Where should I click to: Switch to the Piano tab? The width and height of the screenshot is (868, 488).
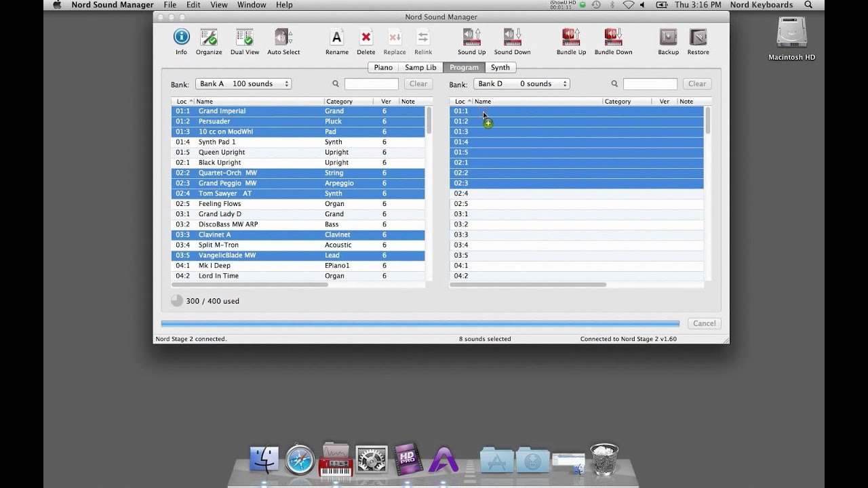383,67
